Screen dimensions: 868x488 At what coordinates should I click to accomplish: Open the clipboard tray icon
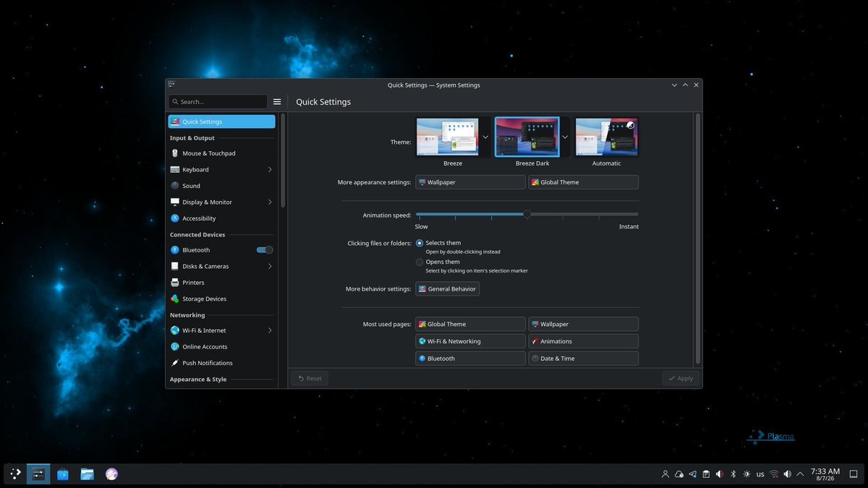(706, 474)
